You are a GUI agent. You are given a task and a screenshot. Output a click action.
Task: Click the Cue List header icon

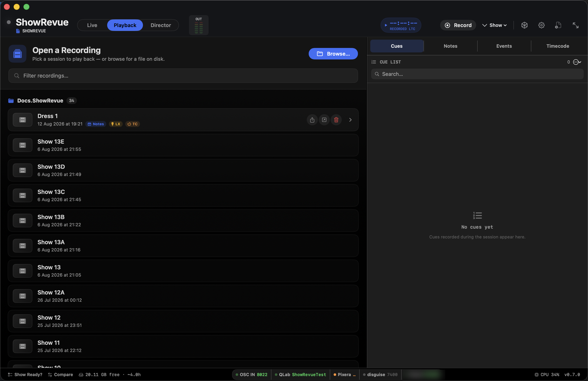click(374, 62)
